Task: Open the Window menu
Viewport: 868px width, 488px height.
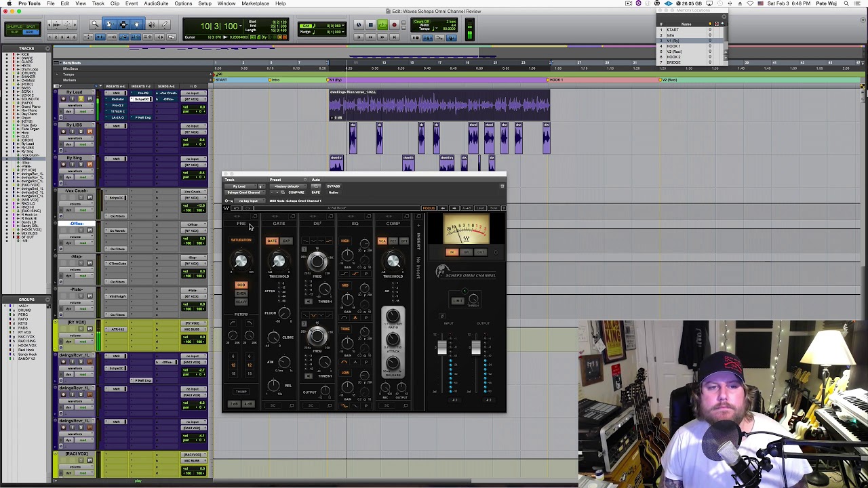Action: click(226, 3)
